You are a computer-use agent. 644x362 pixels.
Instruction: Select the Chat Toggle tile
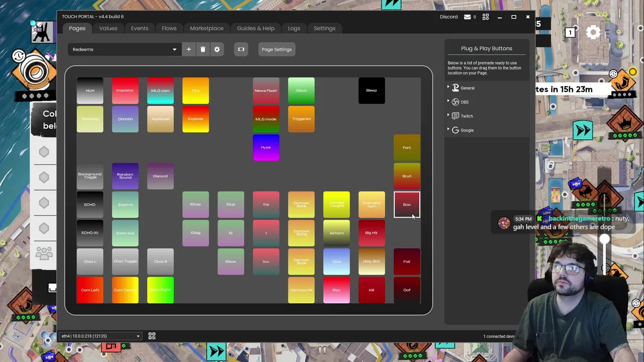[x=125, y=261]
